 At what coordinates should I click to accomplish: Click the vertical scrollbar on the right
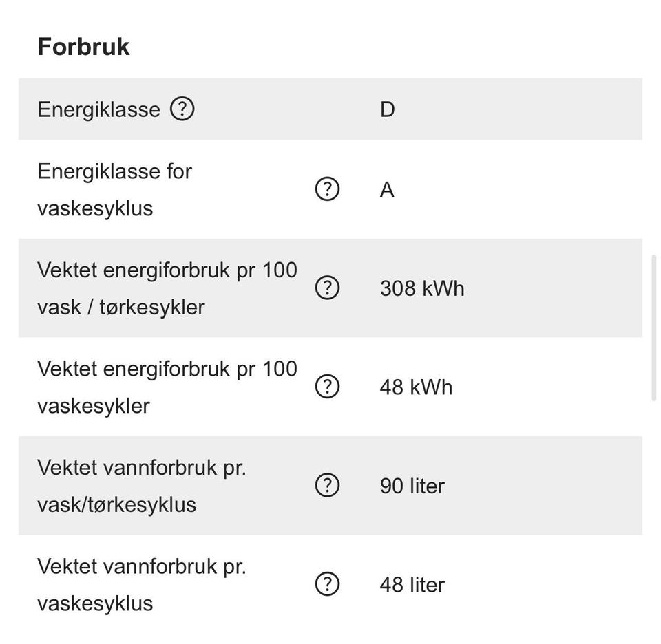click(653, 328)
